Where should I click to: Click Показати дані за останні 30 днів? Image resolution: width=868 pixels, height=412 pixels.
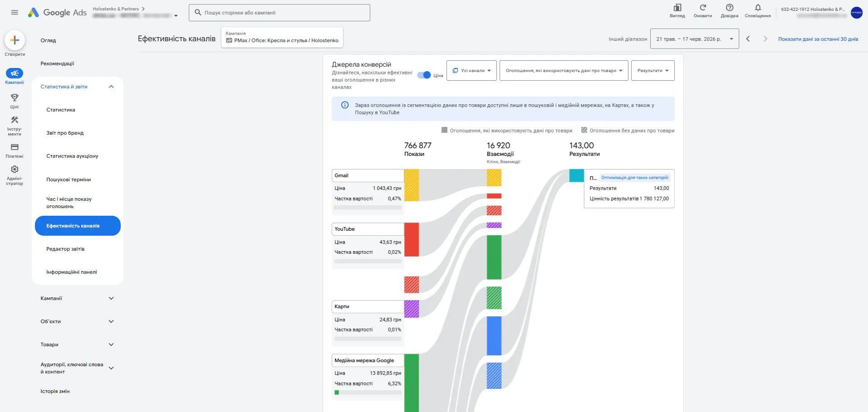(x=818, y=39)
